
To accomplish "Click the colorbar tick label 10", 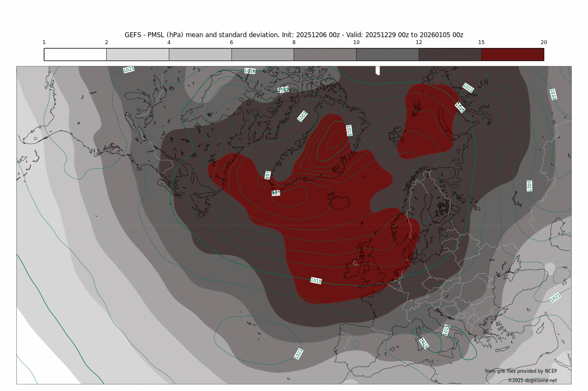I will [356, 42].
